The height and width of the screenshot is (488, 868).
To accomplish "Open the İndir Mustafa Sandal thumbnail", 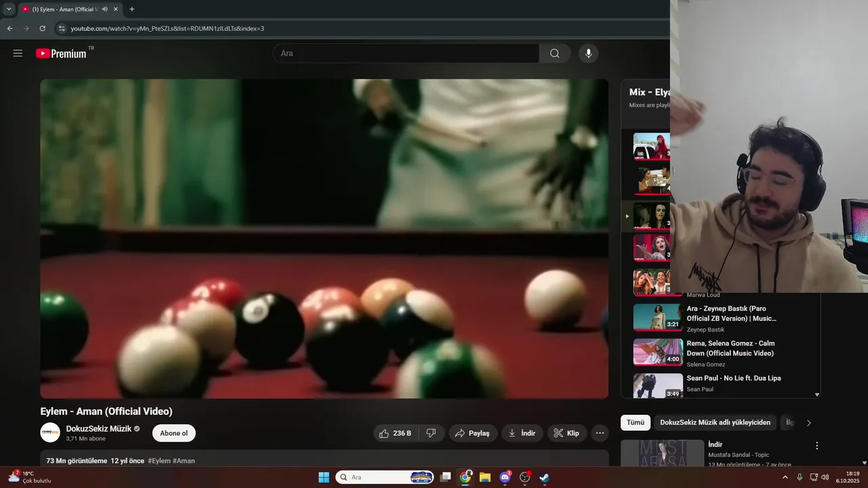I will click(663, 453).
